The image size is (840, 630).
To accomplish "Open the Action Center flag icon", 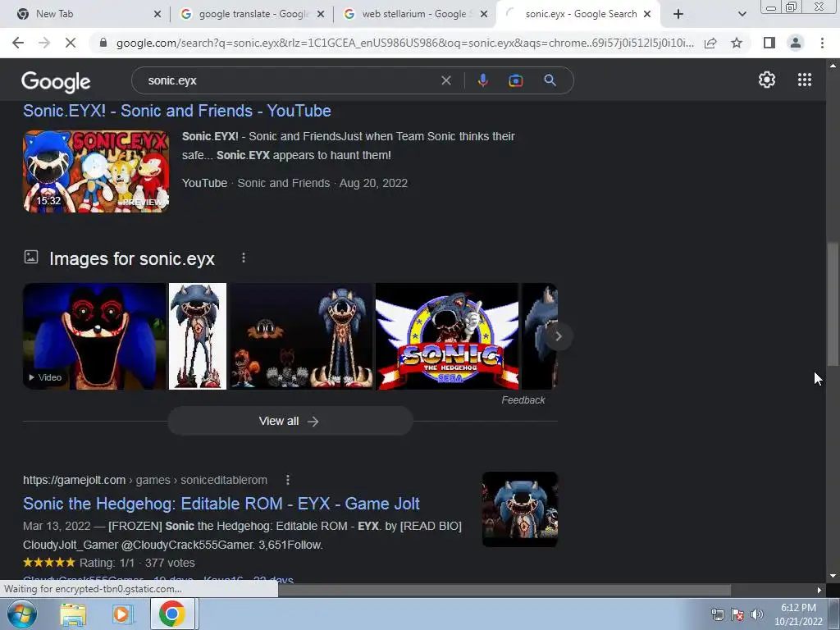I will [737, 614].
